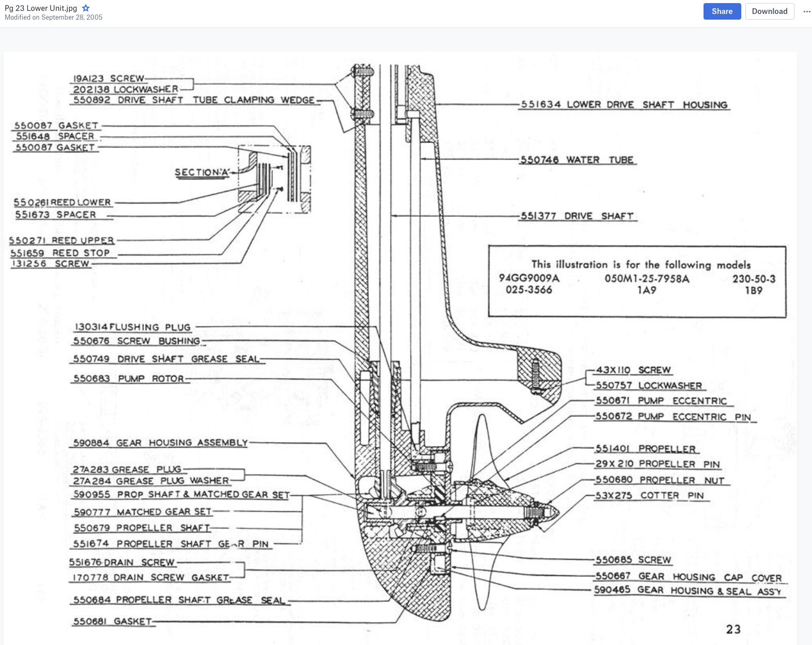Click the Pg 23 Lower Unit.jpg file name
This screenshot has width=812, height=645.
pos(41,8)
